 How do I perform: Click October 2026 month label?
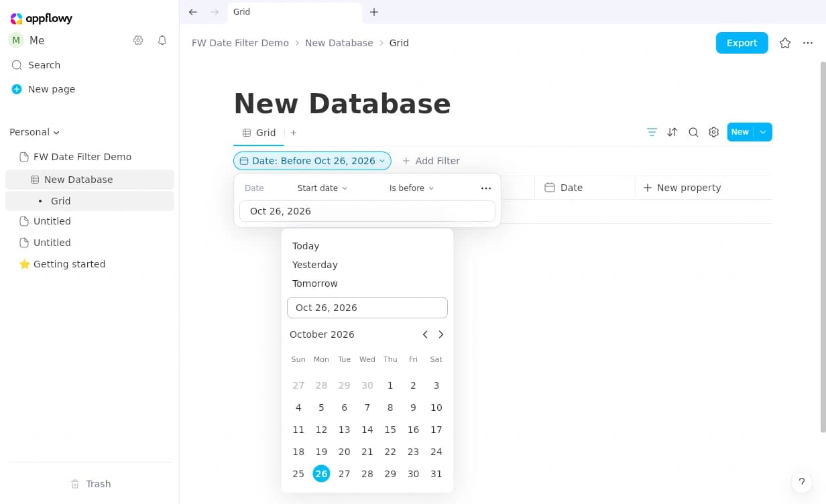point(322,334)
